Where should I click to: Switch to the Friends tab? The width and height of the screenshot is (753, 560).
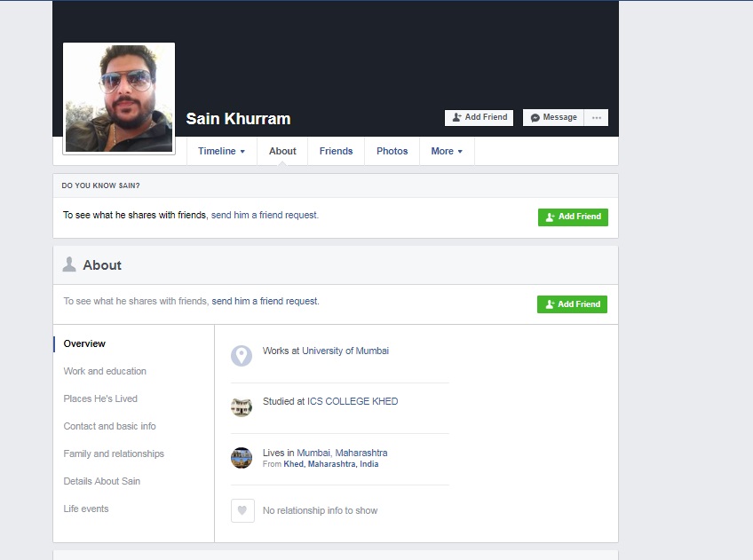pos(336,151)
